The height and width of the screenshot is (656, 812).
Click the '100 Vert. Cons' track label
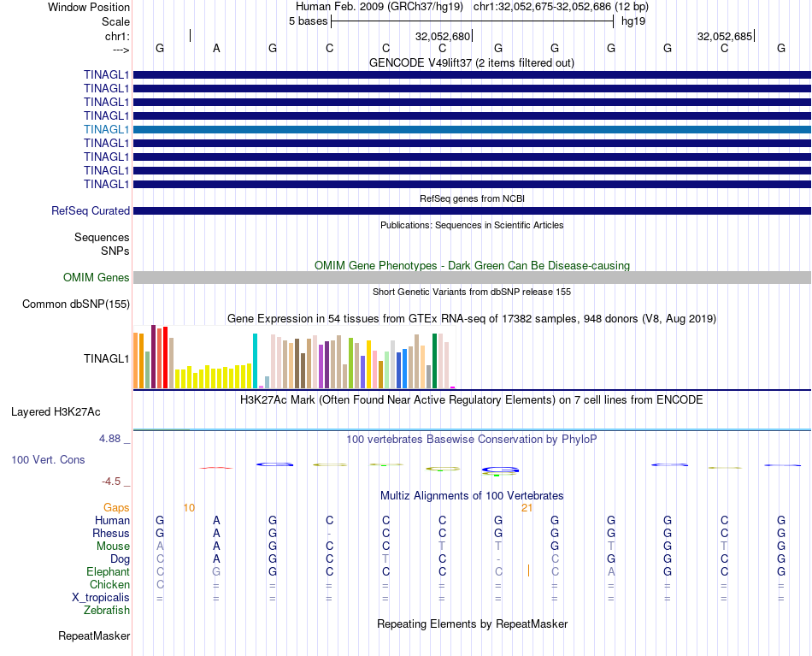pyautogui.click(x=48, y=459)
